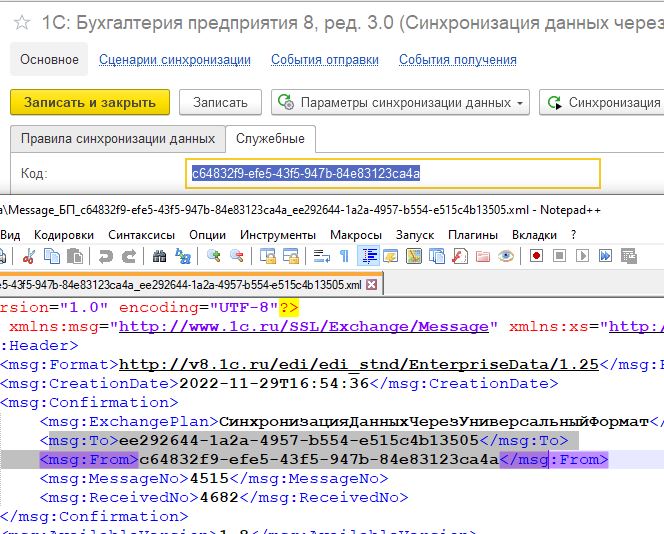The height and width of the screenshot is (534, 664).
Task: Open the Плагины menu
Action: 473,235
